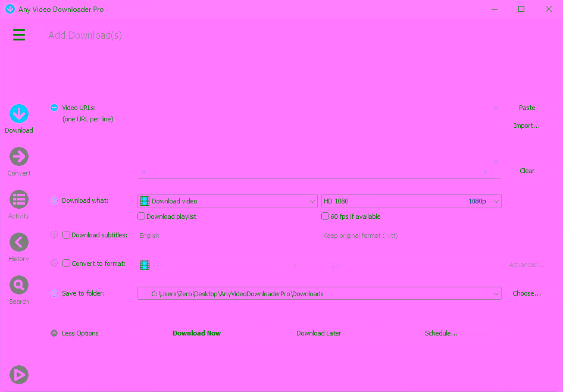Open the Keep original format subtitle dropdown
The image size is (563, 392).
(x=411, y=236)
